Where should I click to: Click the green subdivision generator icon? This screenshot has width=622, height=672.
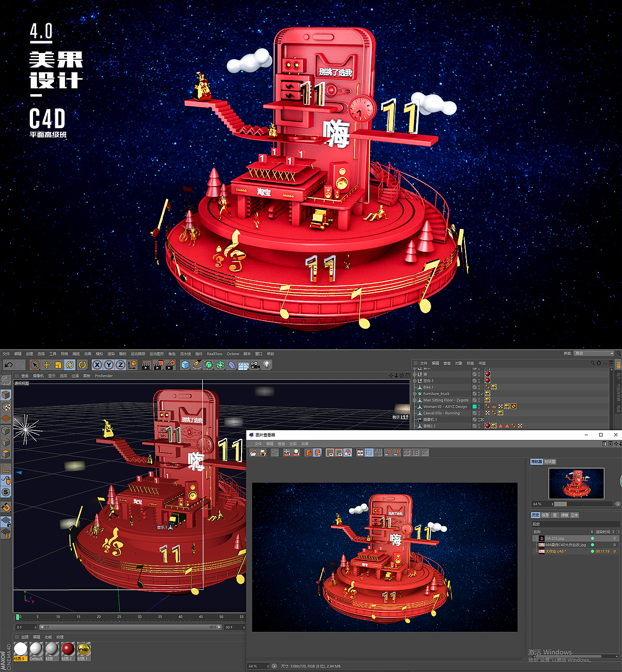pos(208,365)
